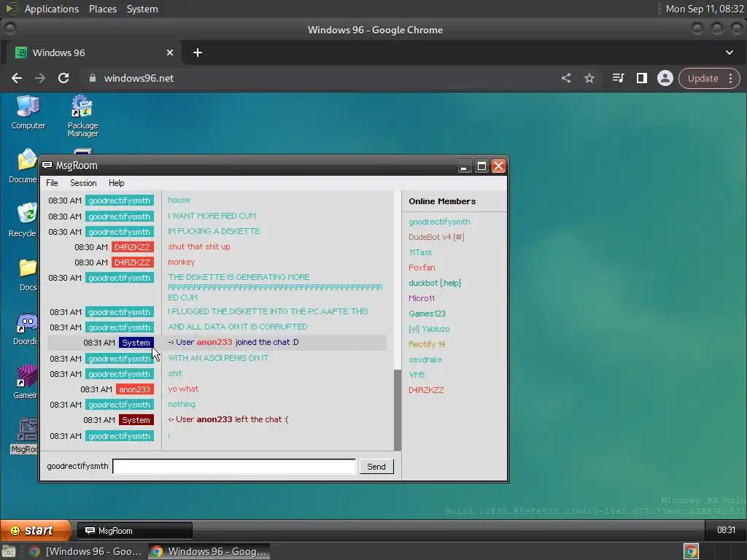Viewport: 747px width, 560px height.
Task: Click the 'monkey' chat message
Action: pyautogui.click(x=181, y=262)
